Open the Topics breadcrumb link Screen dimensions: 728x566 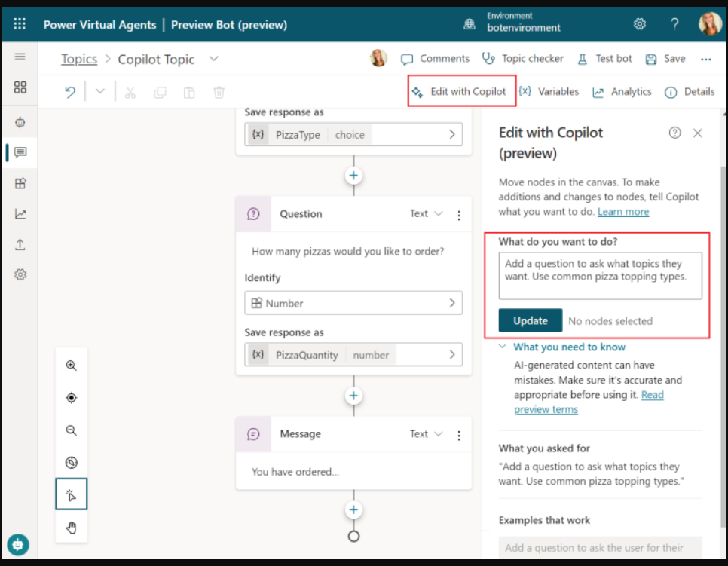coord(79,59)
